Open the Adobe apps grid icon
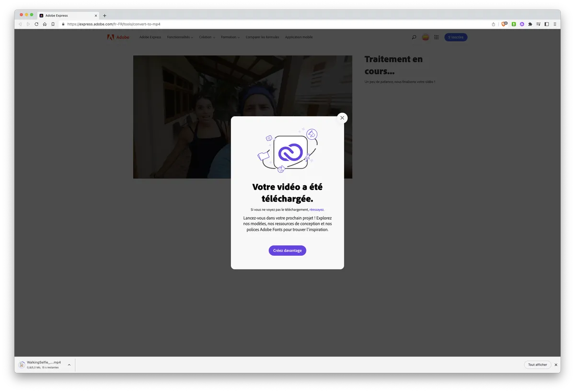The width and height of the screenshot is (575, 392). coord(436,37)
